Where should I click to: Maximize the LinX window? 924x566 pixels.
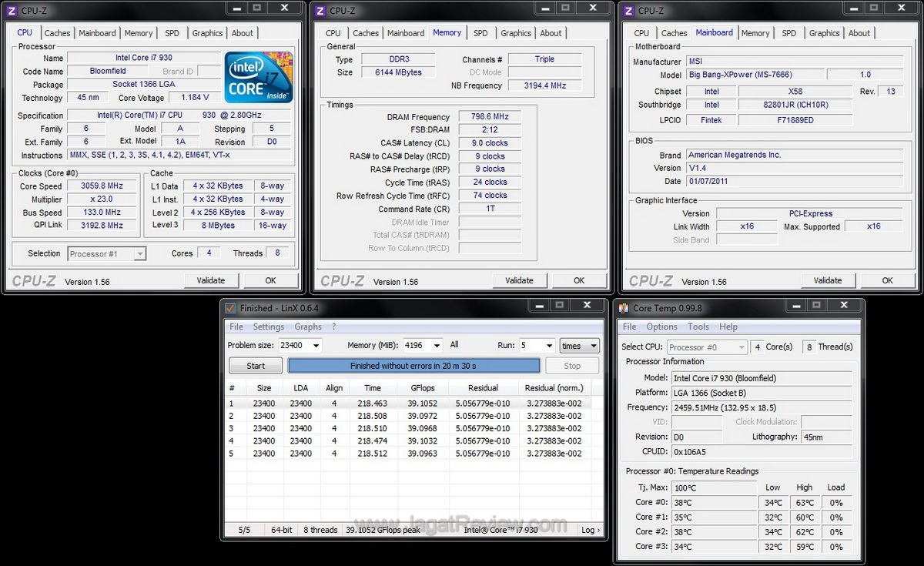pyautogui.click(x=560, y=306)
